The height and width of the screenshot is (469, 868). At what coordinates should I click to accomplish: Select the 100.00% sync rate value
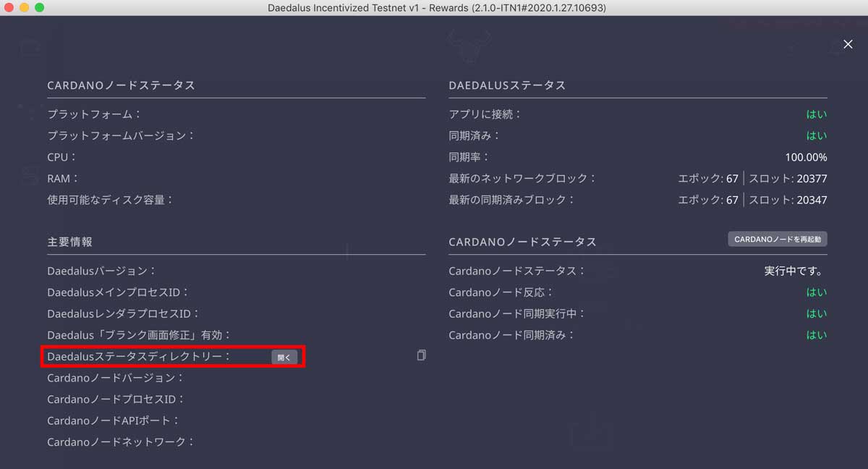(x=806, y=157)
